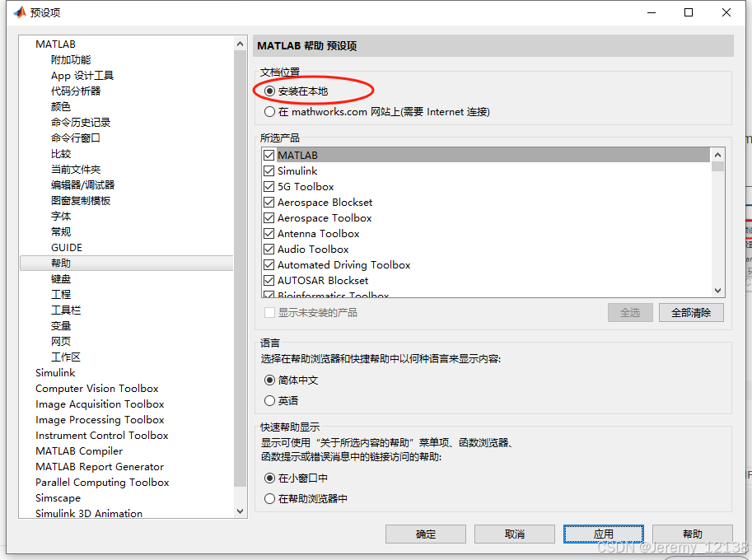Toggle the Aerospace Toolbox checkbox
The height and width of the screenshot is (560, 752).
click(269, 218)
